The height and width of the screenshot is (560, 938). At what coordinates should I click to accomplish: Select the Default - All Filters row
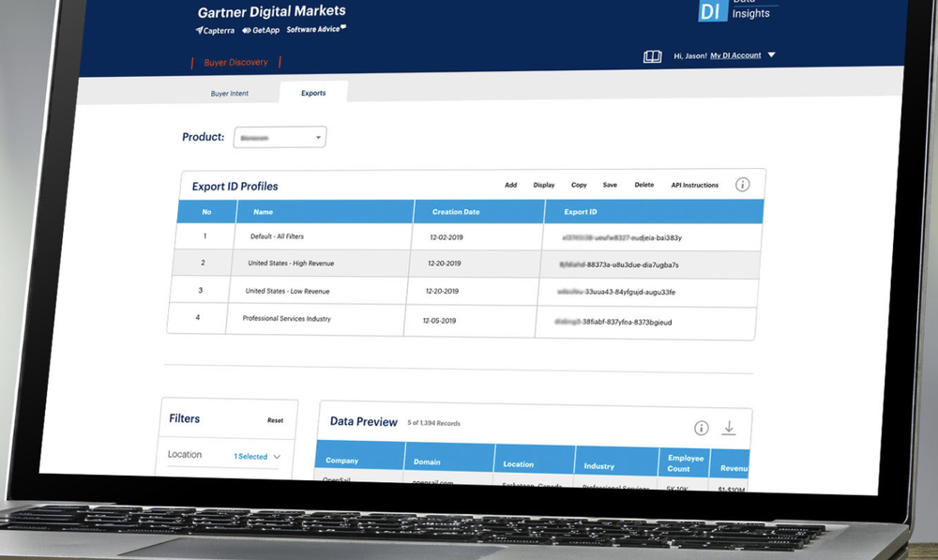[468, 237]
